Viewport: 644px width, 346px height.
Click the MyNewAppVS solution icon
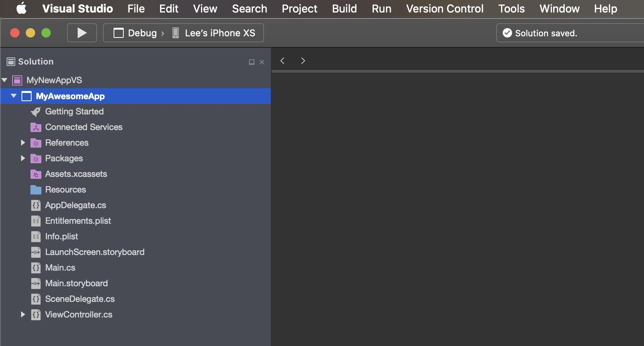click(17, 80)
